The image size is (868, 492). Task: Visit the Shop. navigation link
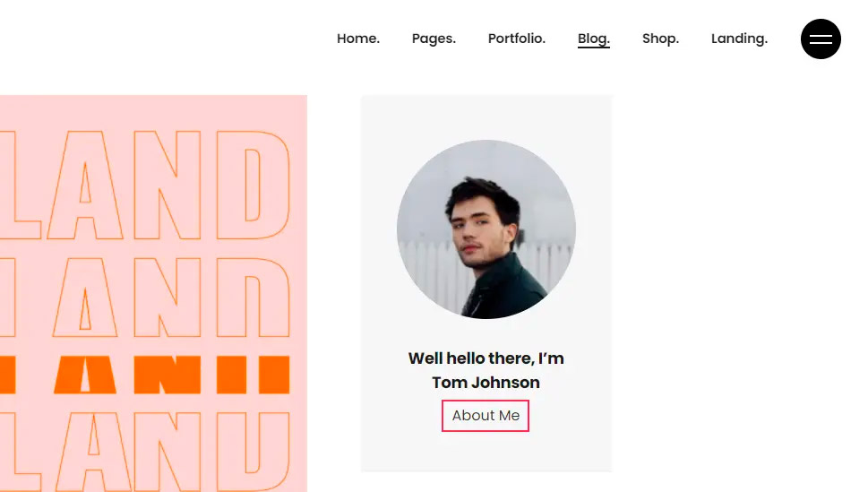pyautogui.click(x=660, y=39)
